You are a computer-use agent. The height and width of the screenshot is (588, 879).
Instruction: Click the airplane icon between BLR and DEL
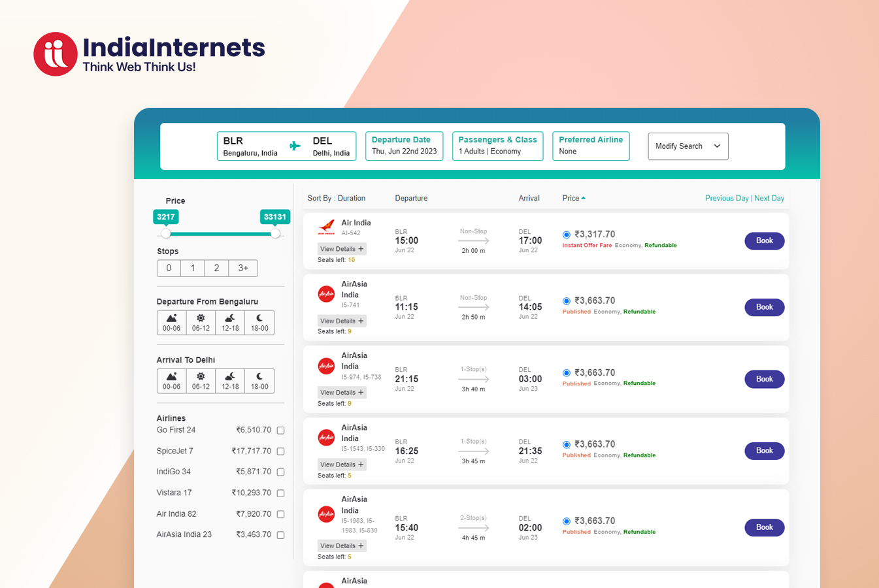(295, 146)
